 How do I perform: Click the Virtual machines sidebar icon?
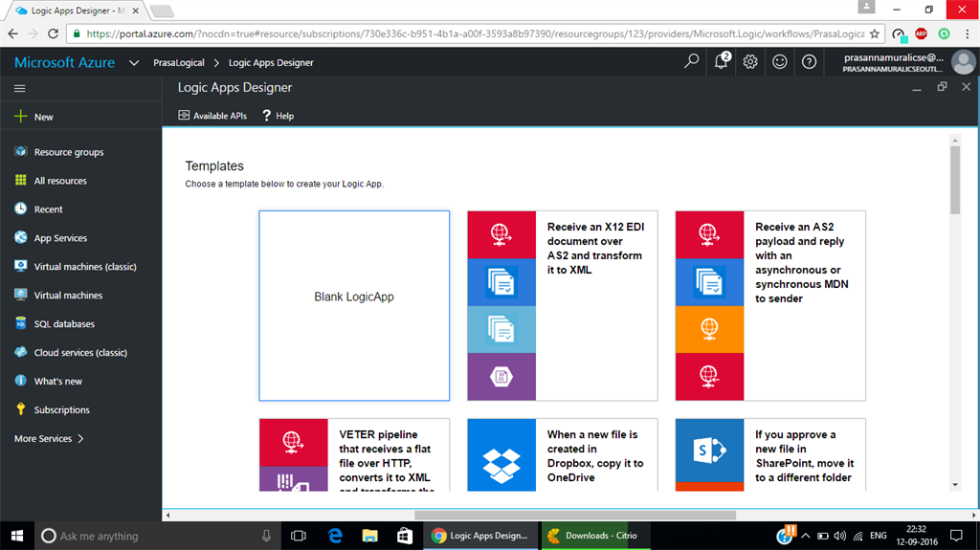21,295
